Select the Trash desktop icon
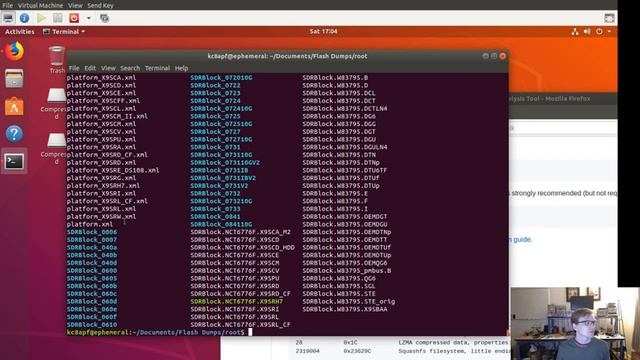The height and width of the screenshot is (360, 640). (57, 60)
